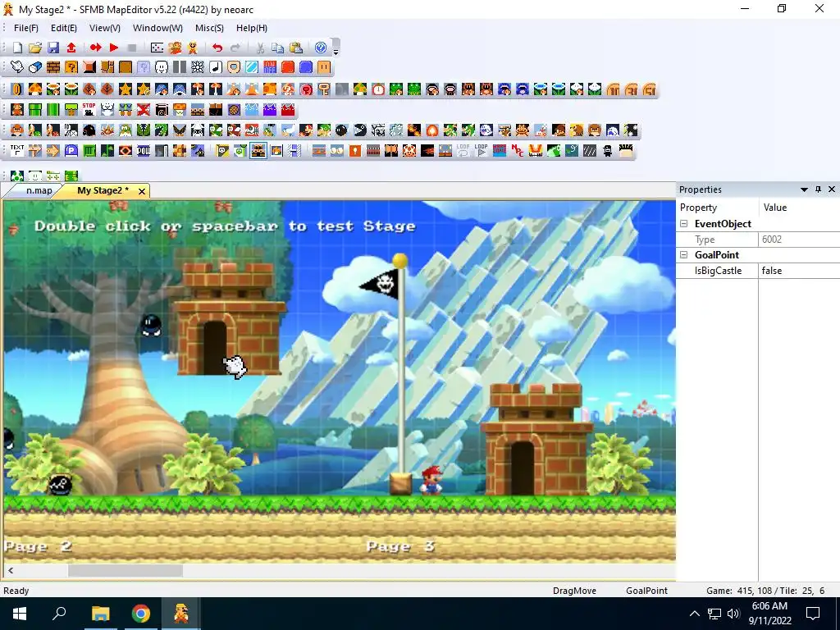Select the red lava tile icon
The width and height of the screenshot is (840, 630).
click(x=288, y=110)
